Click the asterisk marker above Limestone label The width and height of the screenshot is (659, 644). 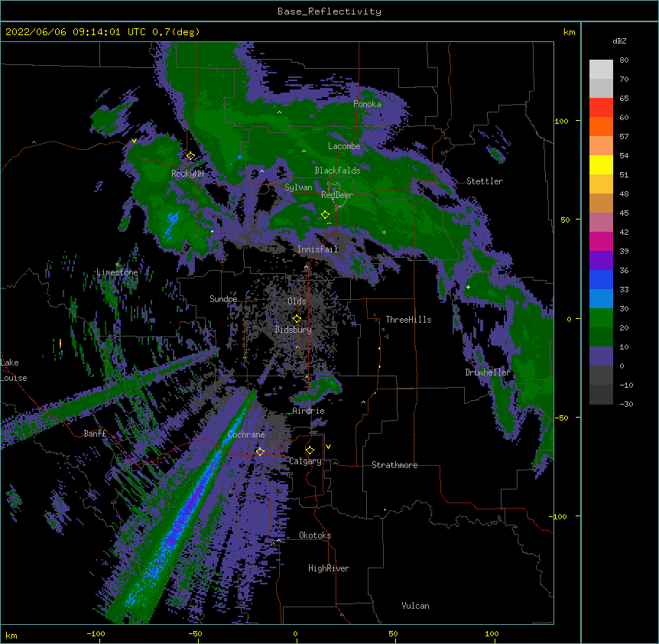click(x=117, y=265)
